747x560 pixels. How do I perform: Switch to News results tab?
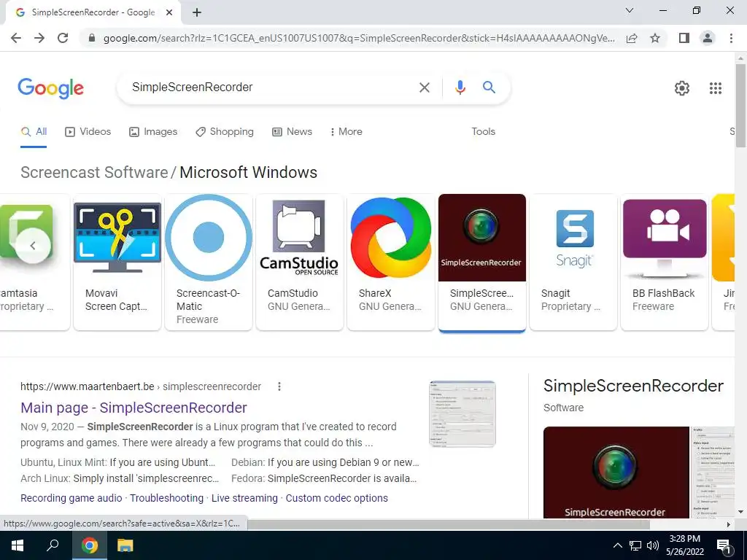pyautogui.click(x=292, y=132)
